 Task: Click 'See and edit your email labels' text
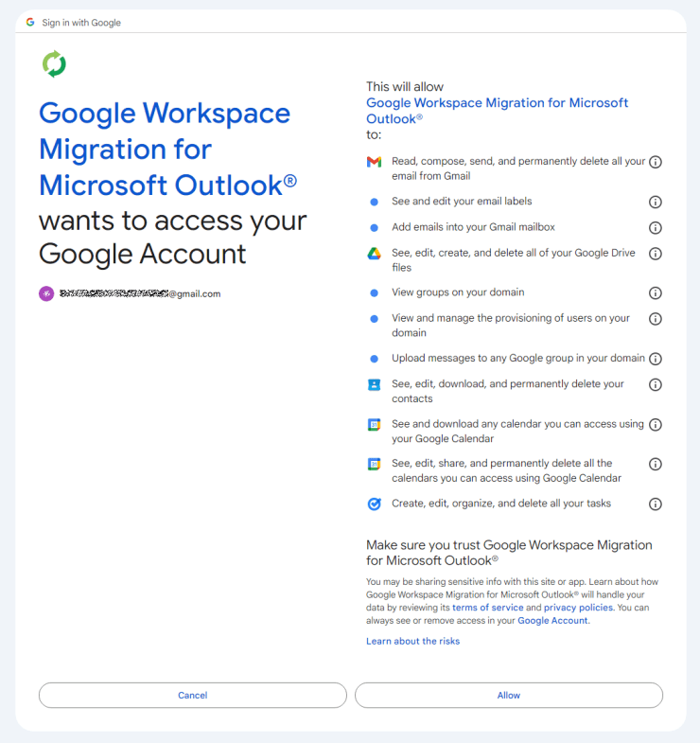tap(462, 202)
